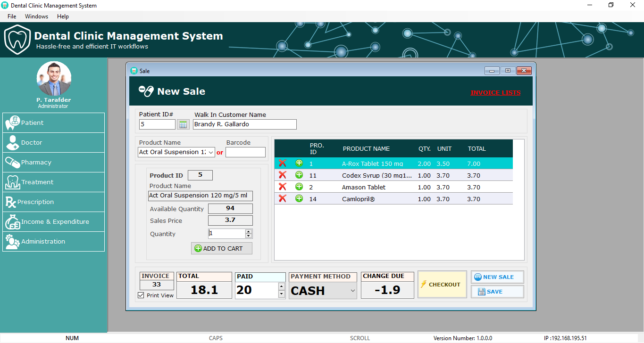The height and width of the screenshot is (343, 644).
Task: Open the Help menu
Action: point(63,16)
